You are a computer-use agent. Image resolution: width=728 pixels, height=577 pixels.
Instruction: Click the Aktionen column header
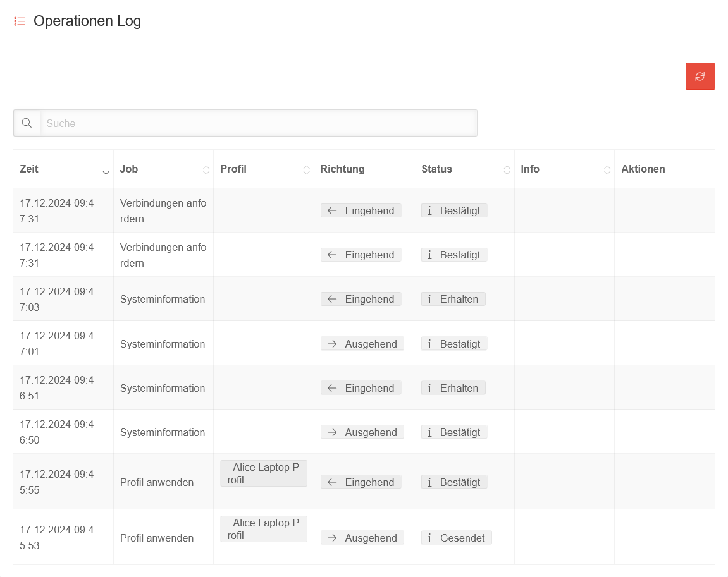[643, 169]
